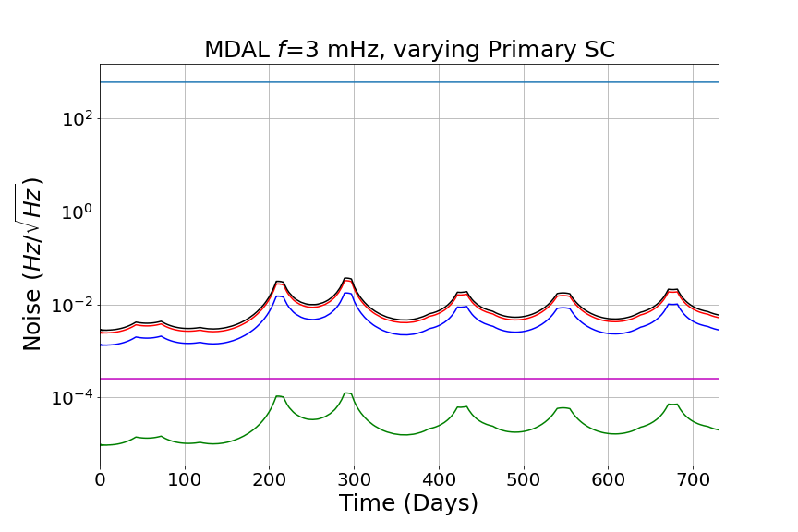Click the plot title 'MDAL f=3 mHz, varying Primary SC'

pos(410,50)
